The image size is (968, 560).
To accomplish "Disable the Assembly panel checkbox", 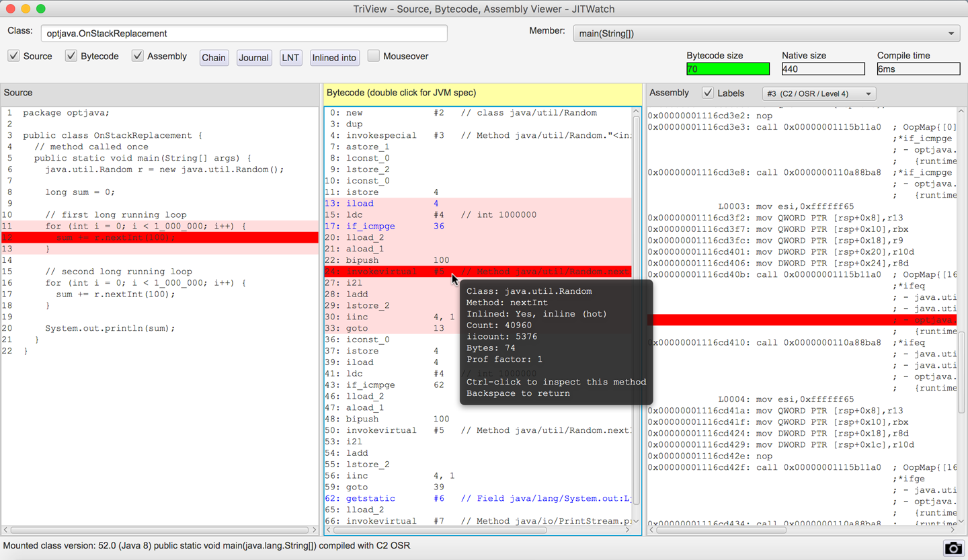I will 138,56.
